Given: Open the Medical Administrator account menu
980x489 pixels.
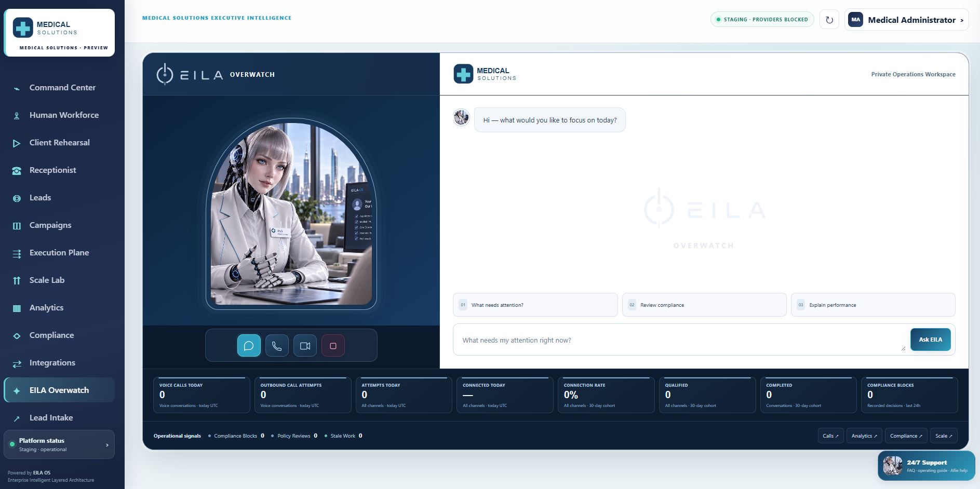Looking at the screenshot, I should pos(906,20).
